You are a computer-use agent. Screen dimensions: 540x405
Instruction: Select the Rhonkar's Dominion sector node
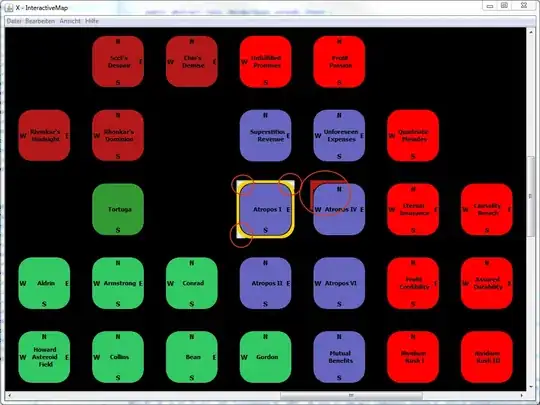pos(118,136)
